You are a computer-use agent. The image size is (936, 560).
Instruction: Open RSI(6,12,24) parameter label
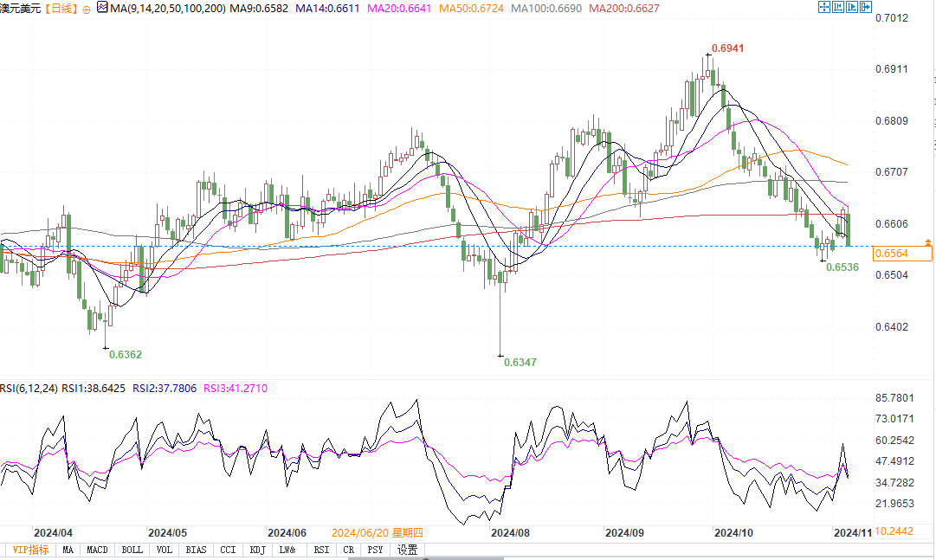pos(29,389)
